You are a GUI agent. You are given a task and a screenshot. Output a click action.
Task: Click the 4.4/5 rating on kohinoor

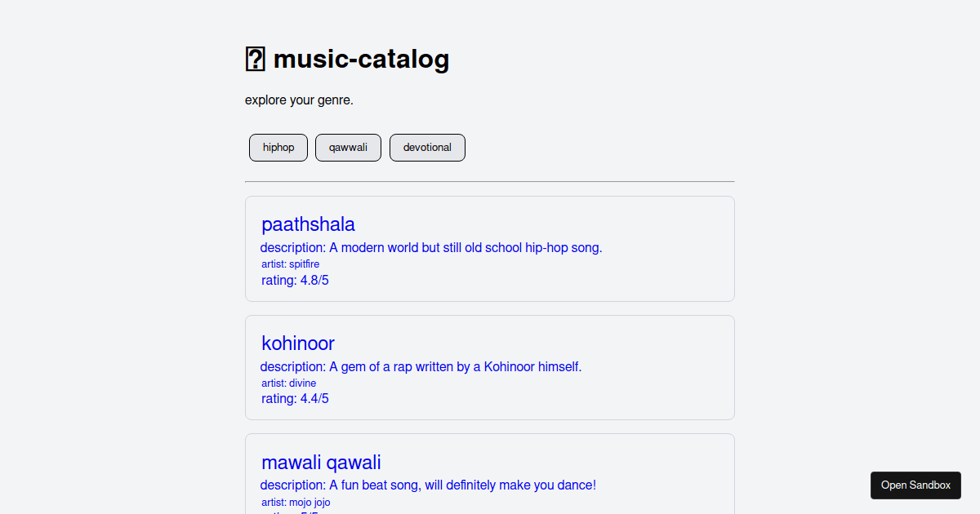tap(295, 398)
